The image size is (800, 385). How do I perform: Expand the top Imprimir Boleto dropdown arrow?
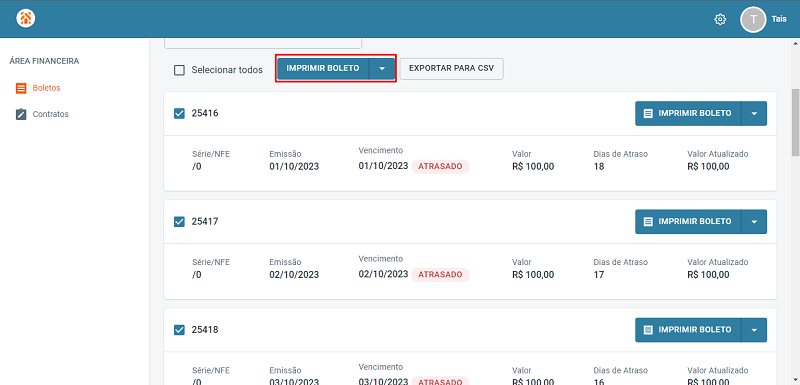coord(382,68)
